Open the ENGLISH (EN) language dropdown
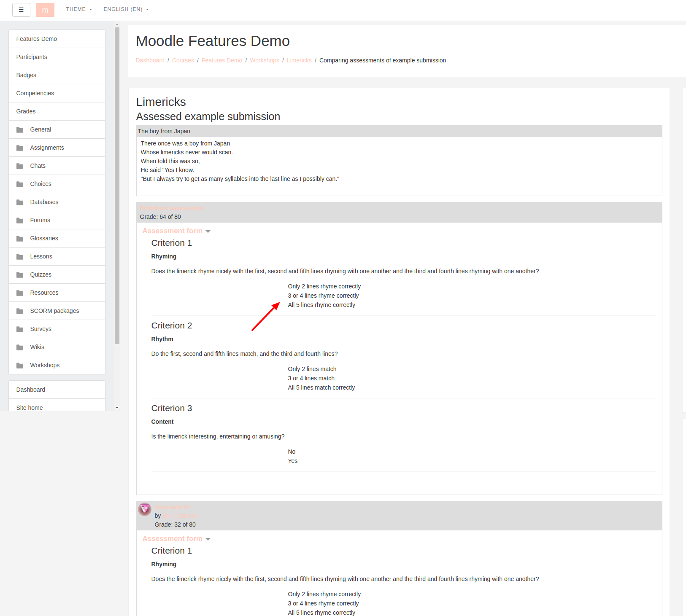This screenshot has height=616, width=686. click(x=126, y=9)
